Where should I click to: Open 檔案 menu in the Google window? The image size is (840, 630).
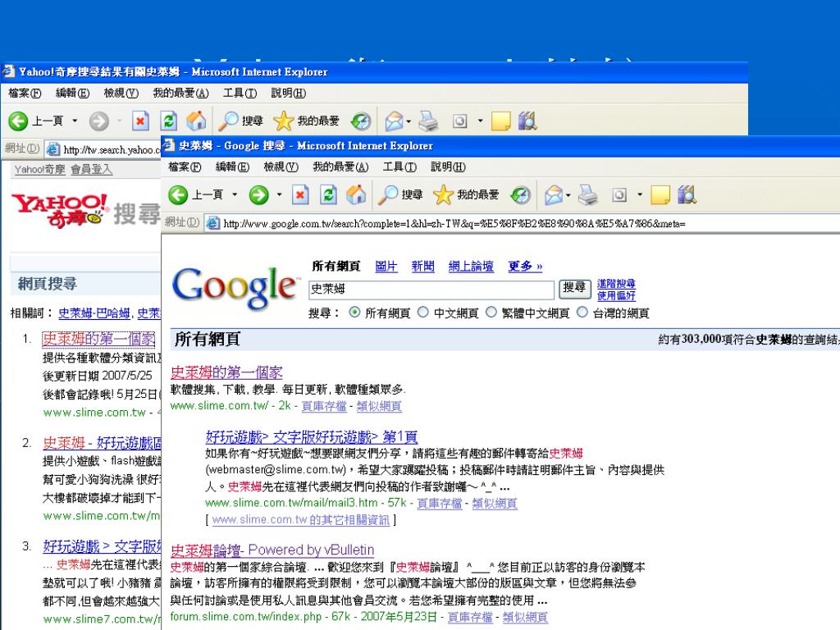pyautogui.click(x=185, y=167)
